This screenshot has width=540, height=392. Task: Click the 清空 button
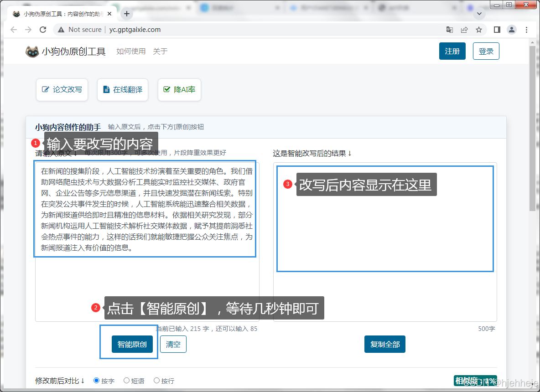pos(173,344)
